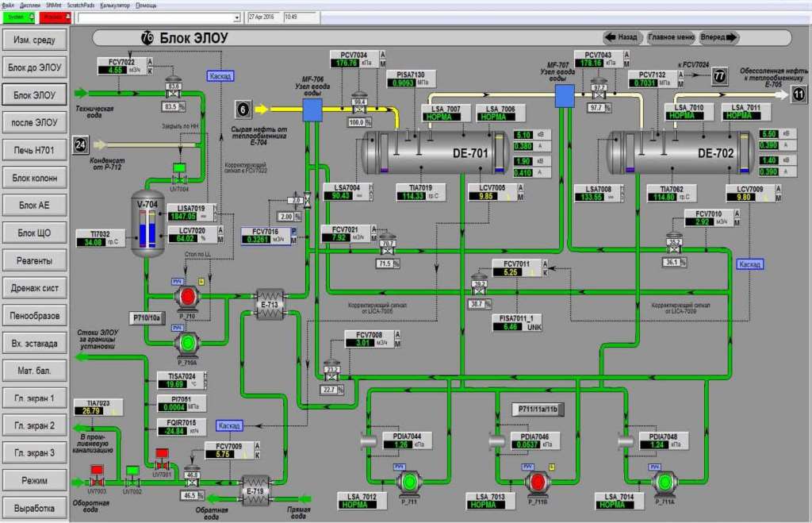Select pump P_711 symbol
The image size is (812, 523).
[409, 482]
